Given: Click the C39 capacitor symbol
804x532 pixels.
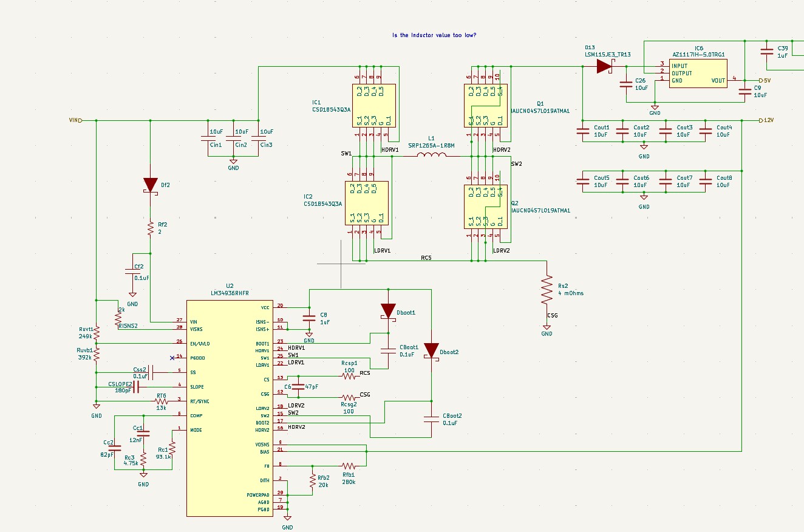Looking at the screenshot, I should [x=766, y=52].
